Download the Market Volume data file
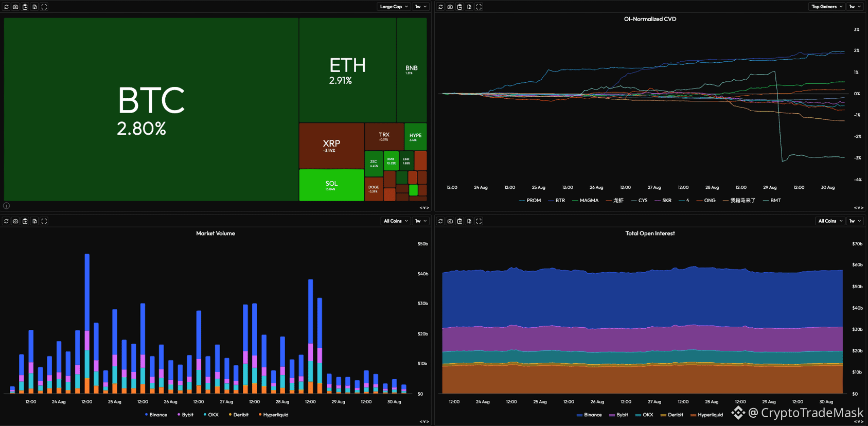Image resolution: width=868 pixels, height=426 pixels. coord(34,221)
